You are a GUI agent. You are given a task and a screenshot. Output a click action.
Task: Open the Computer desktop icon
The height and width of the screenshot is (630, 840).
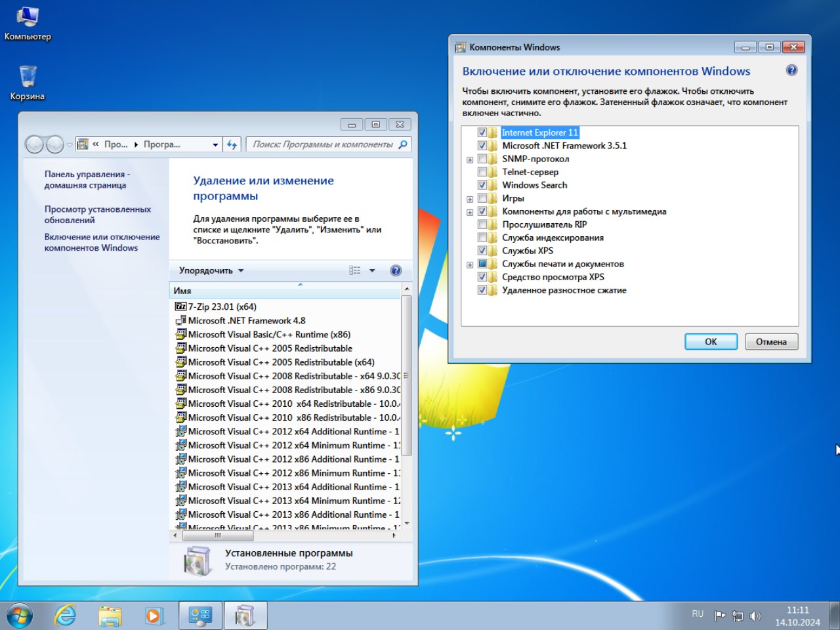point(28,24)
